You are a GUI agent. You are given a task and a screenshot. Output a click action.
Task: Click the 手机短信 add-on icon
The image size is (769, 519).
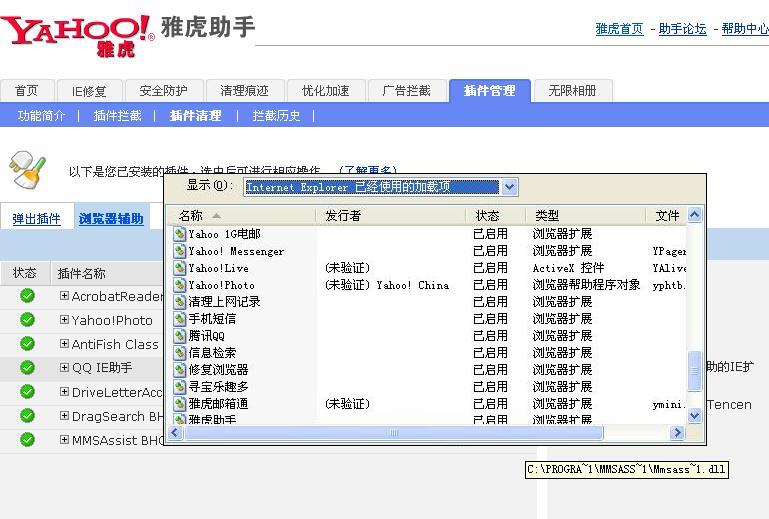(179, 319)
